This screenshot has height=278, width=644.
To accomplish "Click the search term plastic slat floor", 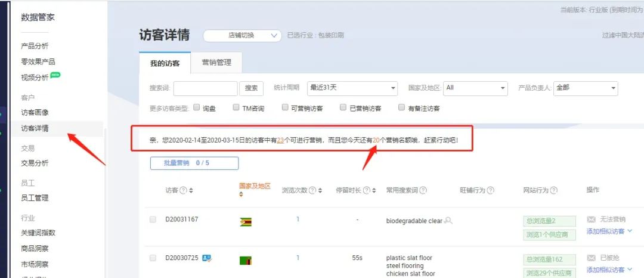I will pyautogui.click(x=409, y=258).
